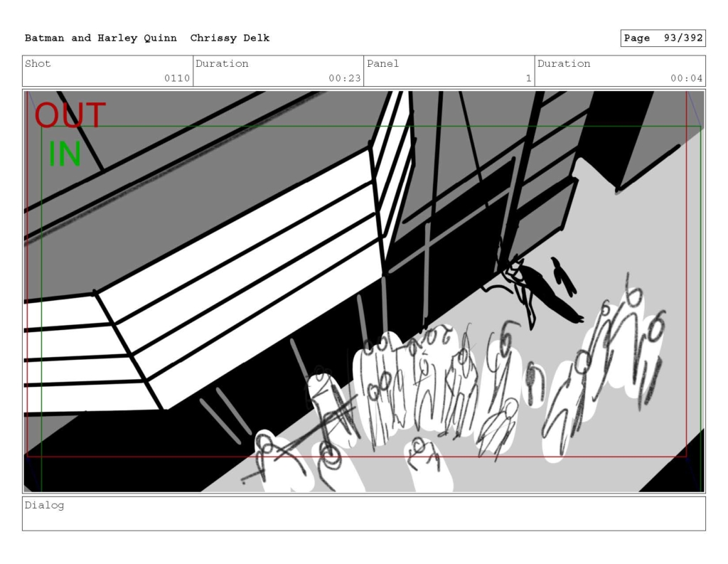Click inside the empty Dialog box
This screenshot has width=728, height=564.
click(364, 514)
